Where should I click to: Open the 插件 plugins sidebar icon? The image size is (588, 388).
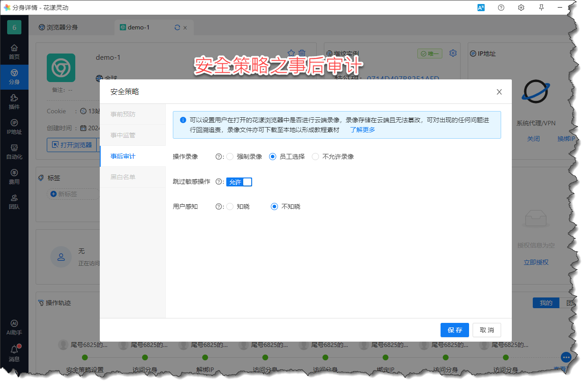[x=14, y=101]
